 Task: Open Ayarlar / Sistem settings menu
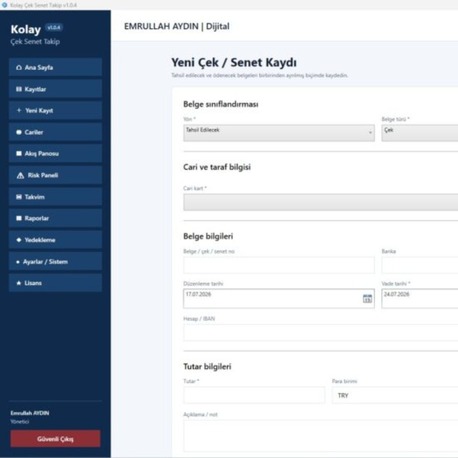(56, 262)
